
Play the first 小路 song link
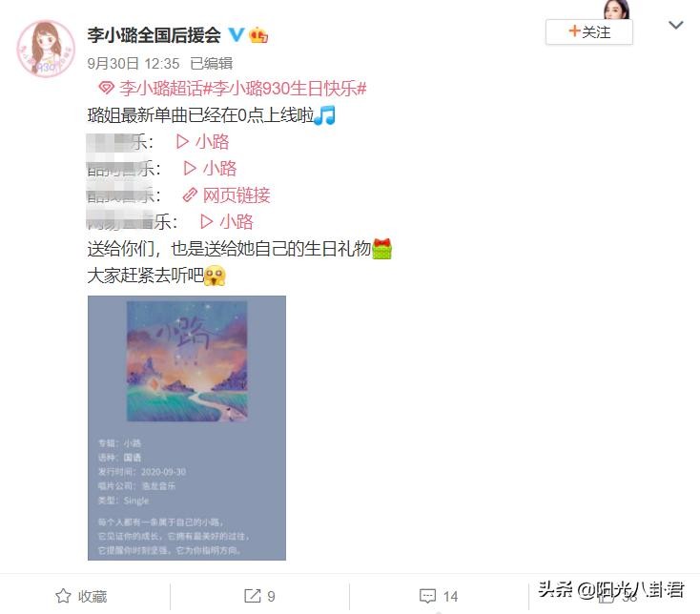[203, 142]
